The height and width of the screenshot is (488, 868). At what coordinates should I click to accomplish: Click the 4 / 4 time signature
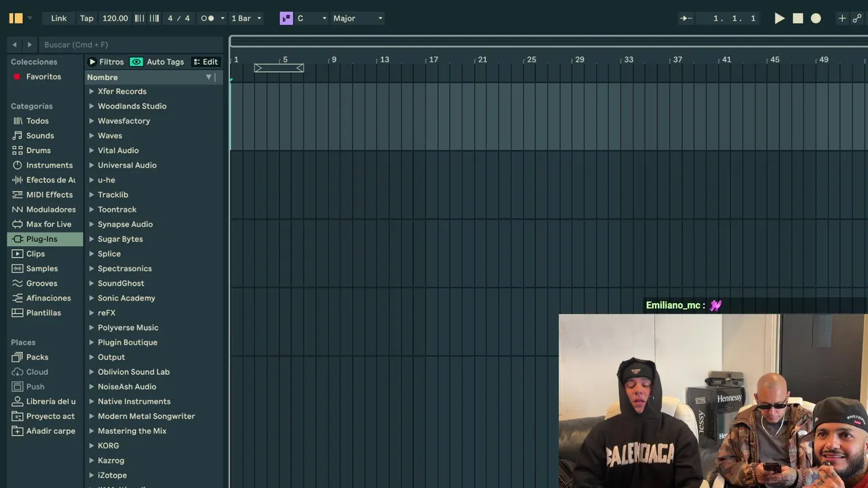coord(179,18)
